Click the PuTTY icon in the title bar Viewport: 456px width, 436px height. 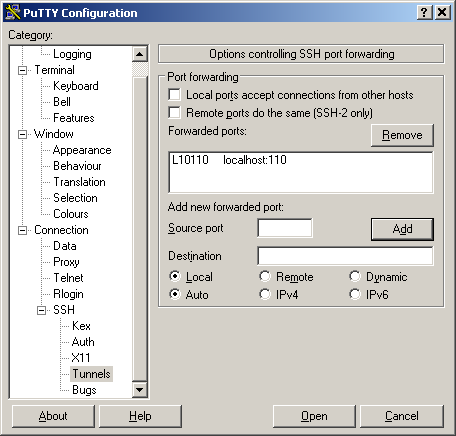coord(13,13)
